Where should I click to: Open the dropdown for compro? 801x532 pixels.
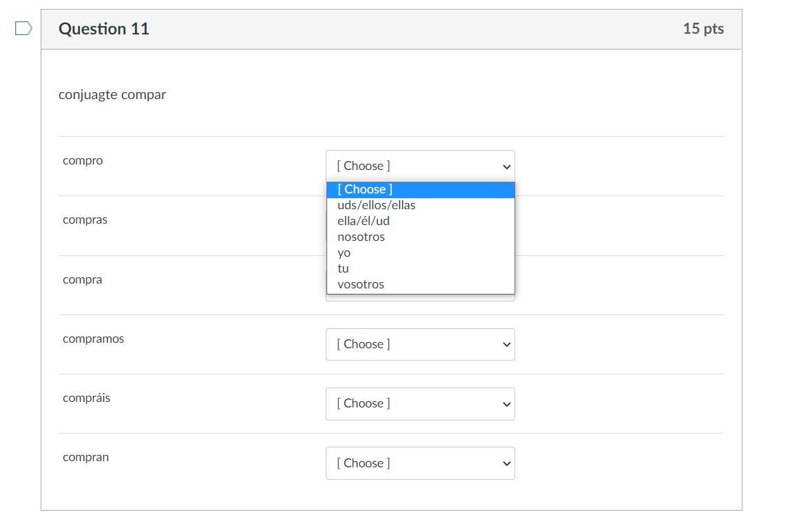click(420, 166)
